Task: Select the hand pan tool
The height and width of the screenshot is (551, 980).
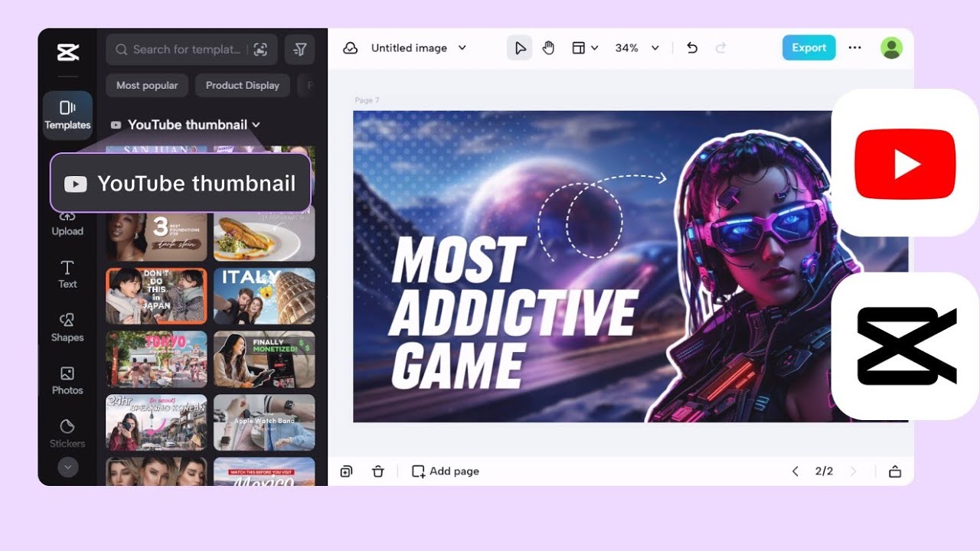Action: tap(548, 47)
